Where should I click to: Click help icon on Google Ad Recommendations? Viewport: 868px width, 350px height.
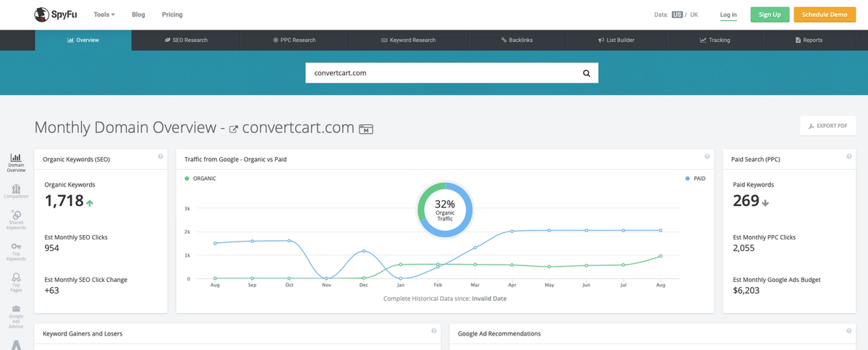(848, 331)
